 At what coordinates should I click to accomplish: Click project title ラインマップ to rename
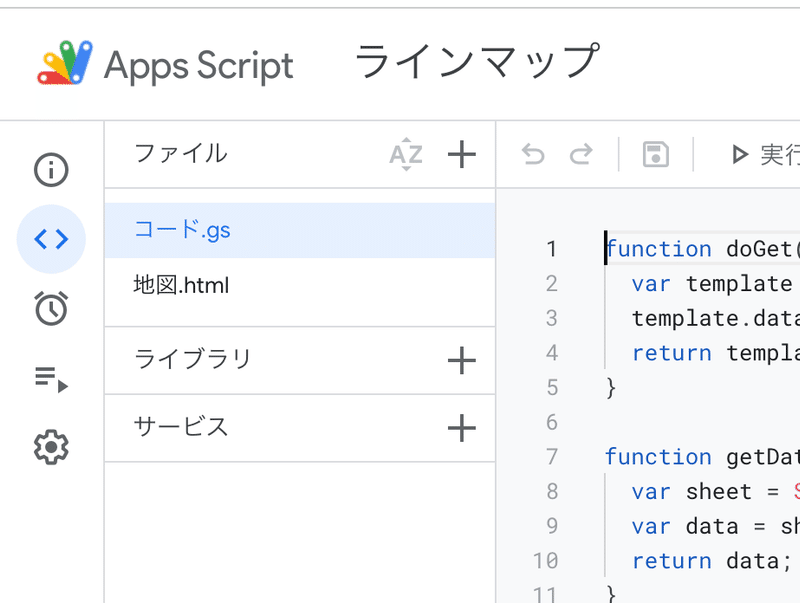click(x=477, y=63)
